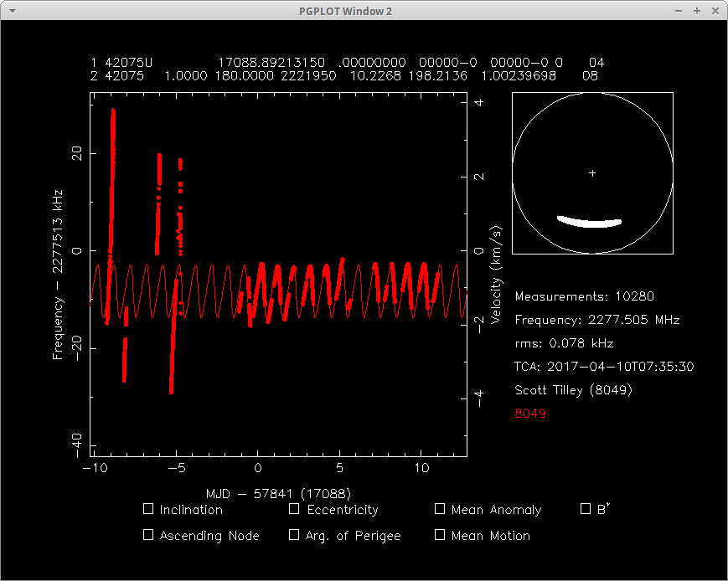Click the Measurements: 10280 text
728x581 pixels.
coord(585,296)
